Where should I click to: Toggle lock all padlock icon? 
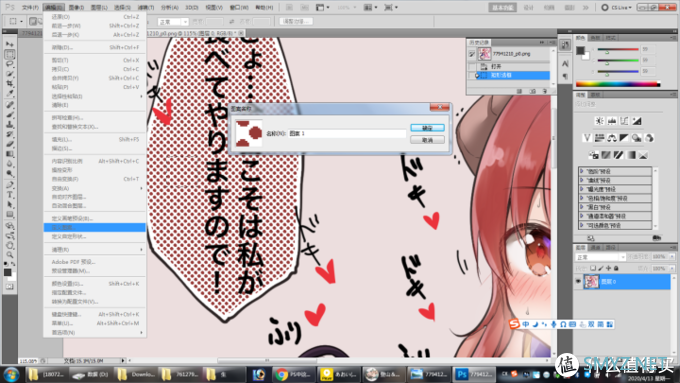tap(616, 268)
